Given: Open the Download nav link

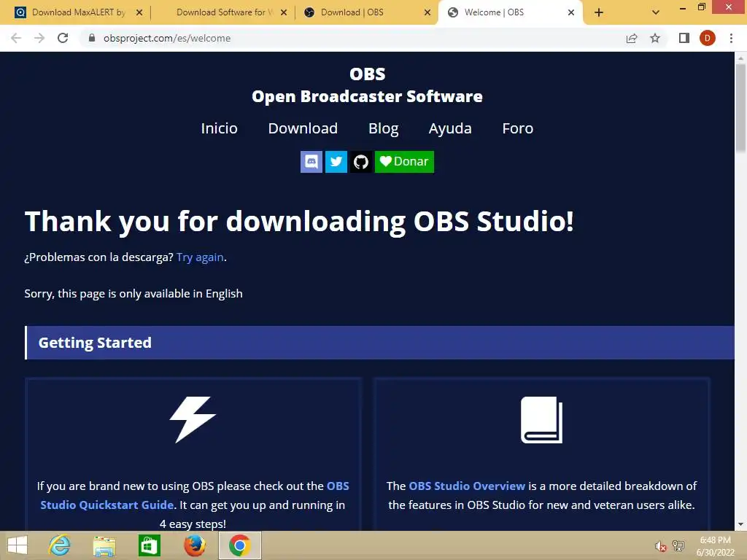Looking at the screenshot, I should (303, 128).
